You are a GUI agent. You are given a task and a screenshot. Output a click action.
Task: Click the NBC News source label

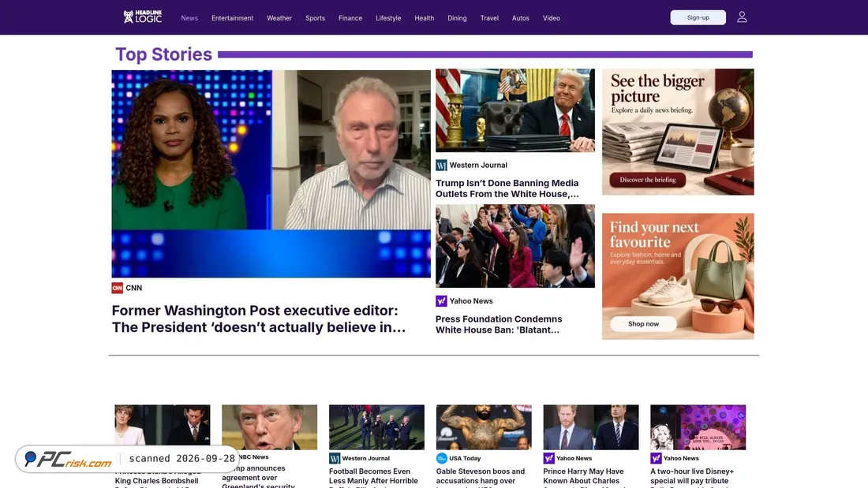(x=253, y=457)
